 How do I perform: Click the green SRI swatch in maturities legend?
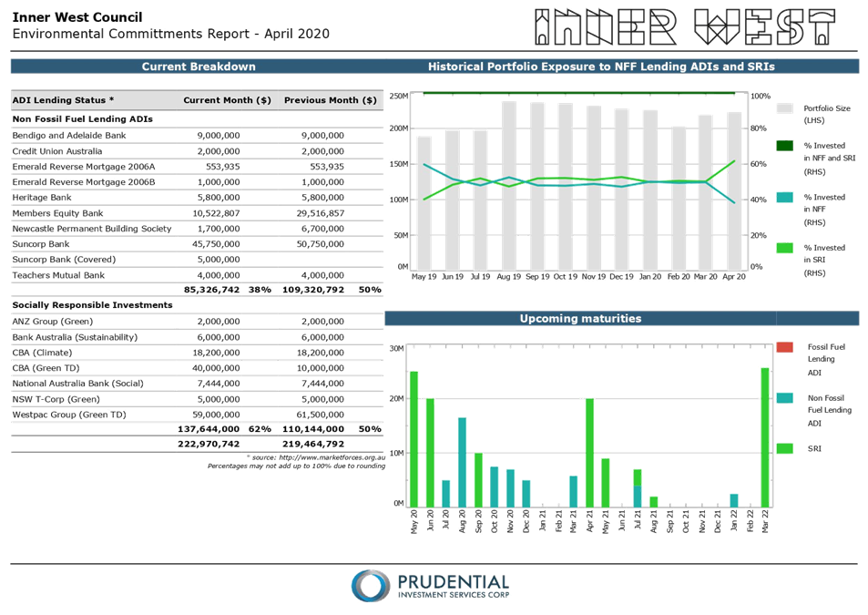784,448
